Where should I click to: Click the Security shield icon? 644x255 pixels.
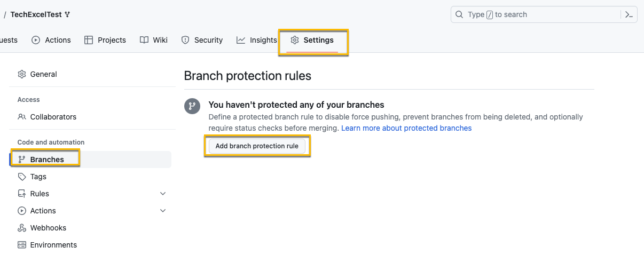click(x=185, y=40)
